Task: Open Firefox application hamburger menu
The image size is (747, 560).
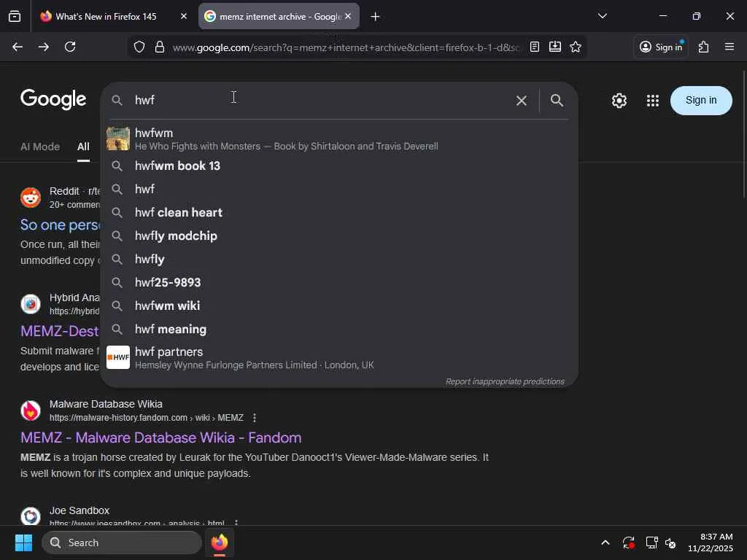Action: point(729,47)
